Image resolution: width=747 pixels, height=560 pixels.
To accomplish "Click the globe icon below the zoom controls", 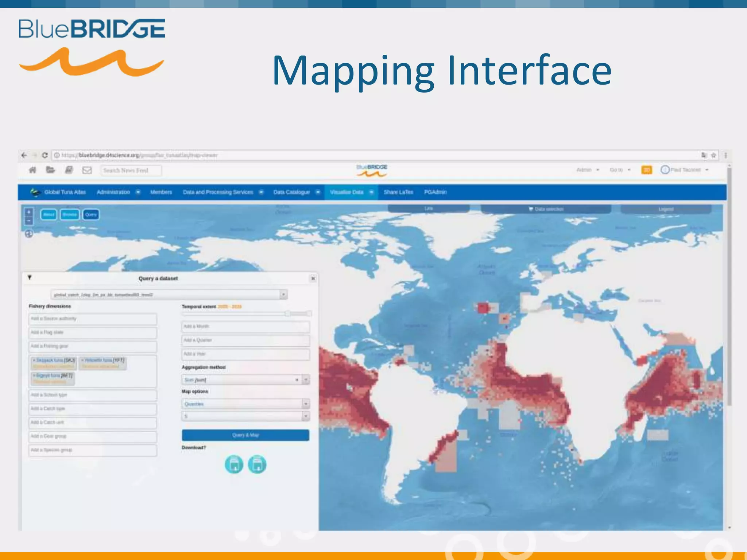I will (x=29, y=234).
